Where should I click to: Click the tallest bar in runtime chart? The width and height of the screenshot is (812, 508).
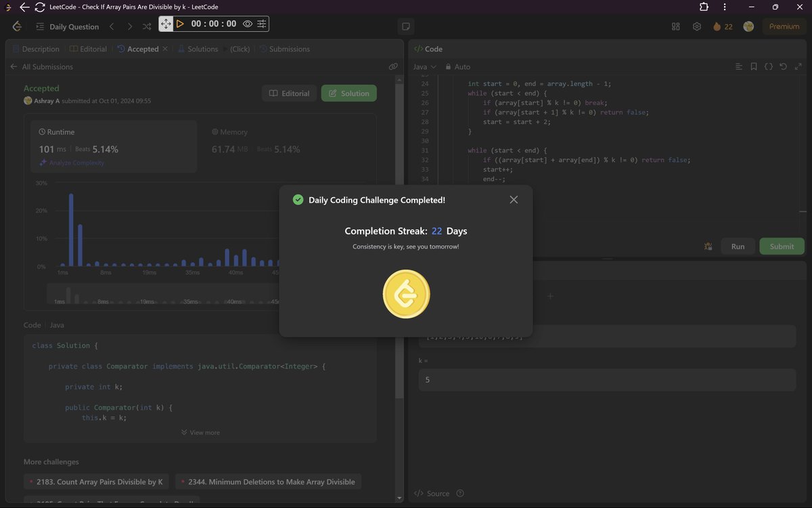(x=71, y=230)
